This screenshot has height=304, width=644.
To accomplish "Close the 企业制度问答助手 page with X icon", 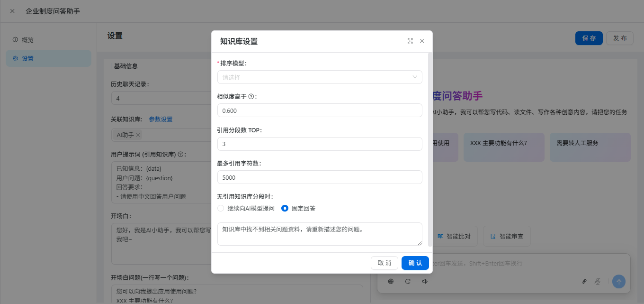I will click(x=12, y=11).
